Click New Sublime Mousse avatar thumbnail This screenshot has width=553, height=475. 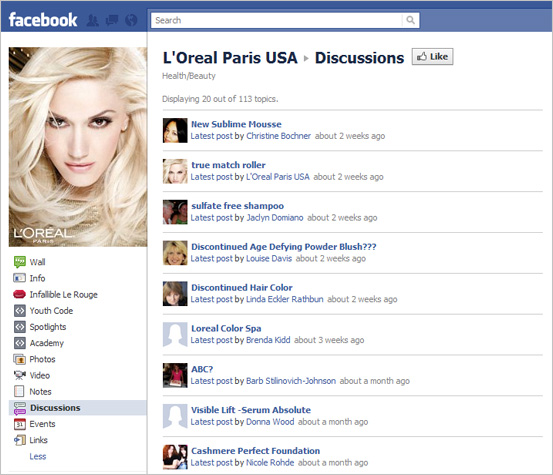tap(175, 130)
